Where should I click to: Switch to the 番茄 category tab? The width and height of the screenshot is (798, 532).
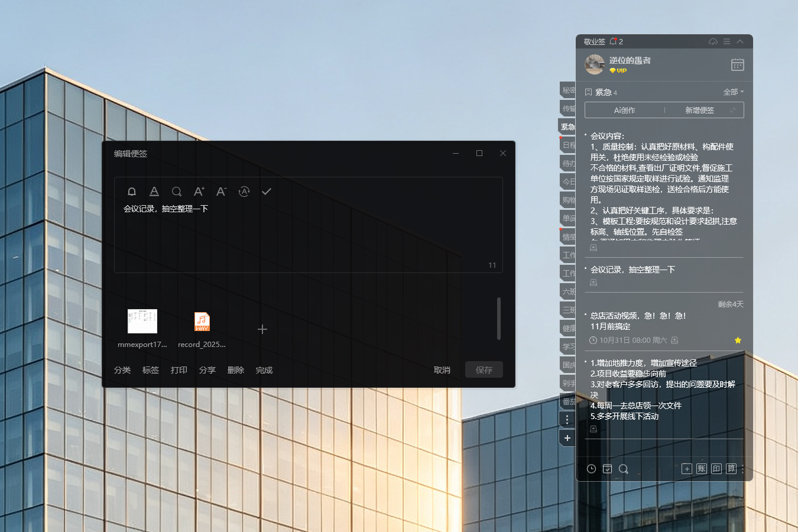[568, 401]
